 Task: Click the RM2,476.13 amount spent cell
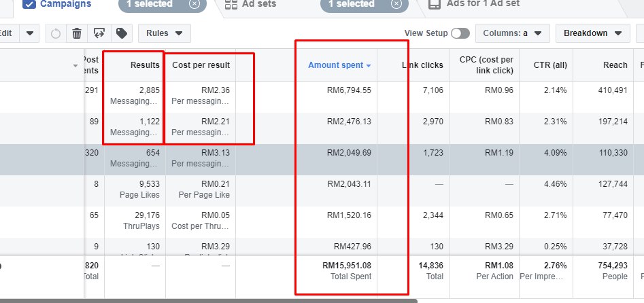click(349, 121)
